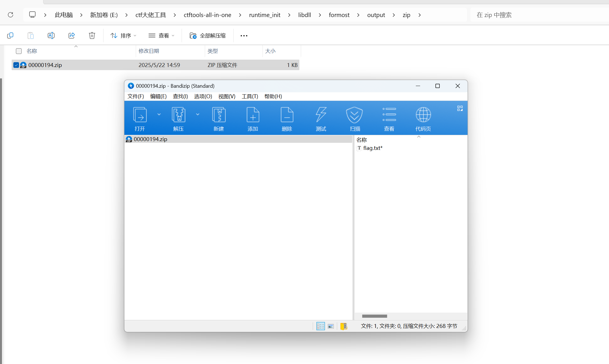Expand chevron after formost in address bar
The height and width of the screenshot is (364, 609).
(358, 15)
